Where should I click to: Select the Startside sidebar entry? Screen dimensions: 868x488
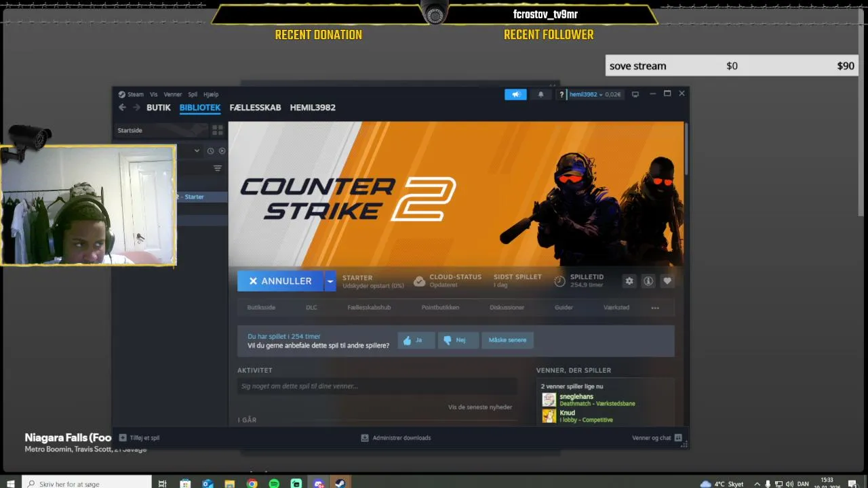tap(162, 130)
